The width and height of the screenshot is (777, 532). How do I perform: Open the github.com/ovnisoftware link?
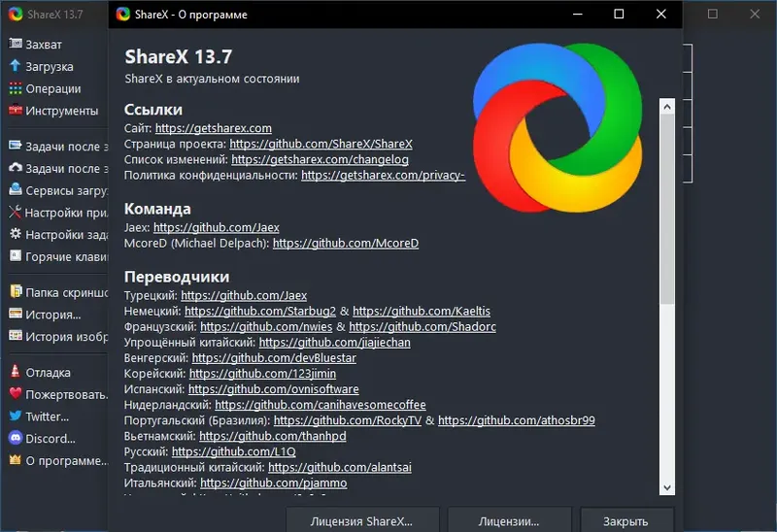point(274,389)
